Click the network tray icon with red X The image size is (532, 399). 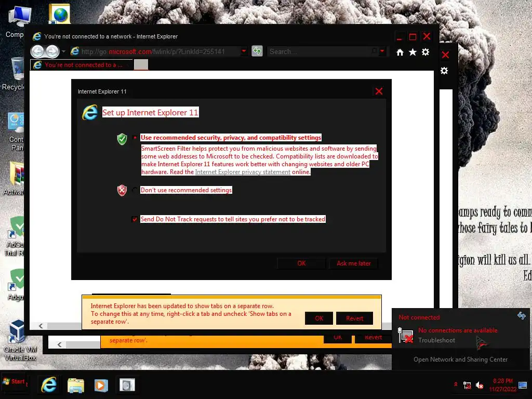(467, 385)
